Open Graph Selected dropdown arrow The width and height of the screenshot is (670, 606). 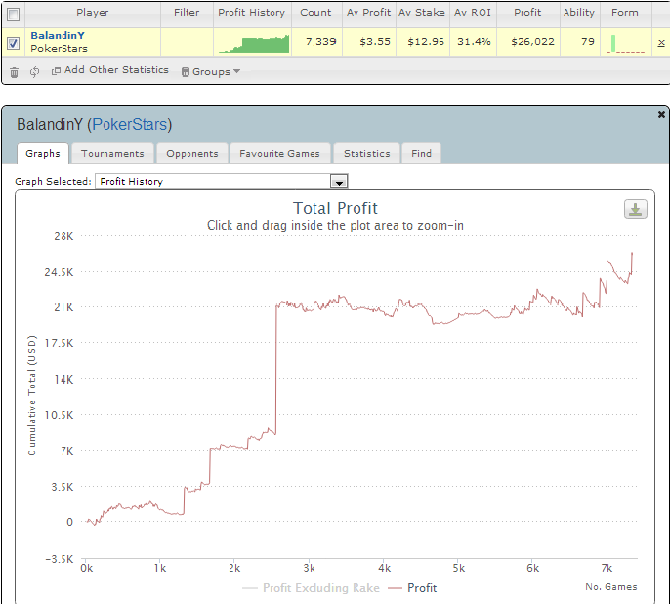339,182
